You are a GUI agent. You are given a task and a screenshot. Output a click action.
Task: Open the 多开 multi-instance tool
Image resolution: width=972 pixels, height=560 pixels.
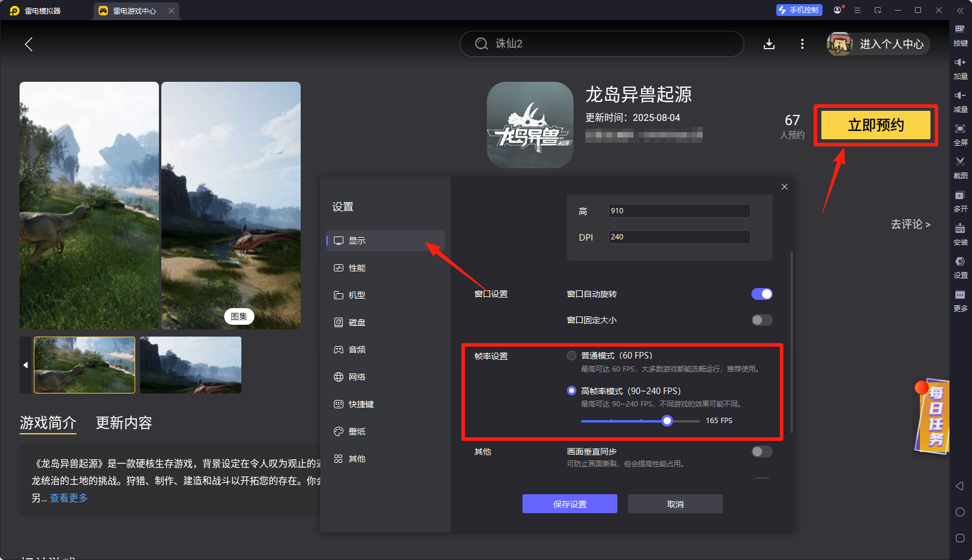point(960,201)
